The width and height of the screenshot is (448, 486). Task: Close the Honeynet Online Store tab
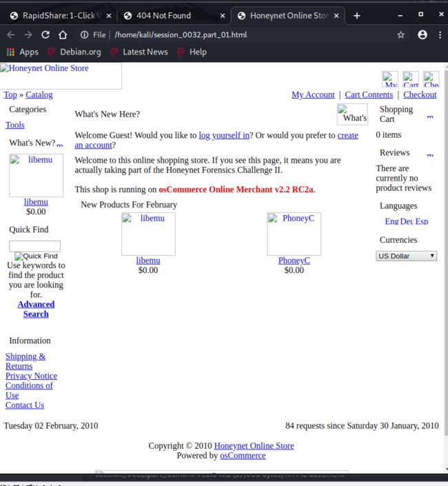click(x=336, y=15)
